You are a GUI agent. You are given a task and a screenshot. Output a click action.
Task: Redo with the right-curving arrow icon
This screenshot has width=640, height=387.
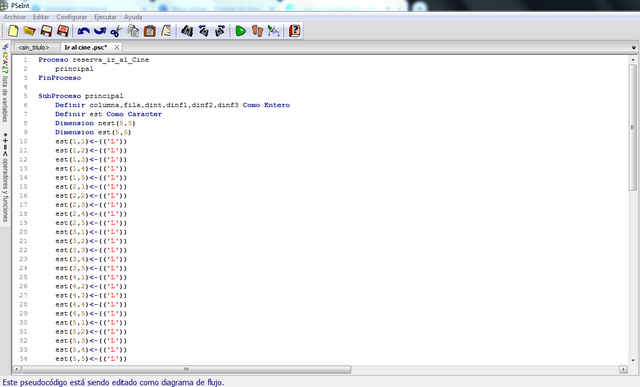[x=100, y=31]
